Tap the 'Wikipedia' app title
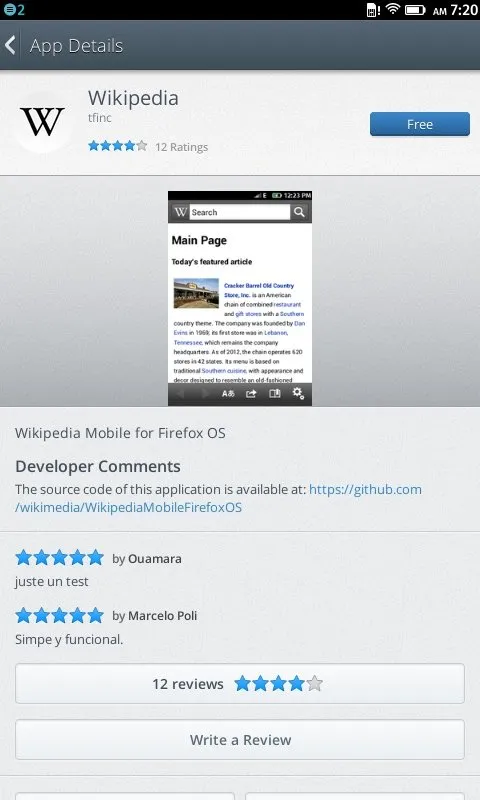Image resolution: width=480 pixels, height=800 pixels. click(x=133, y=98)
